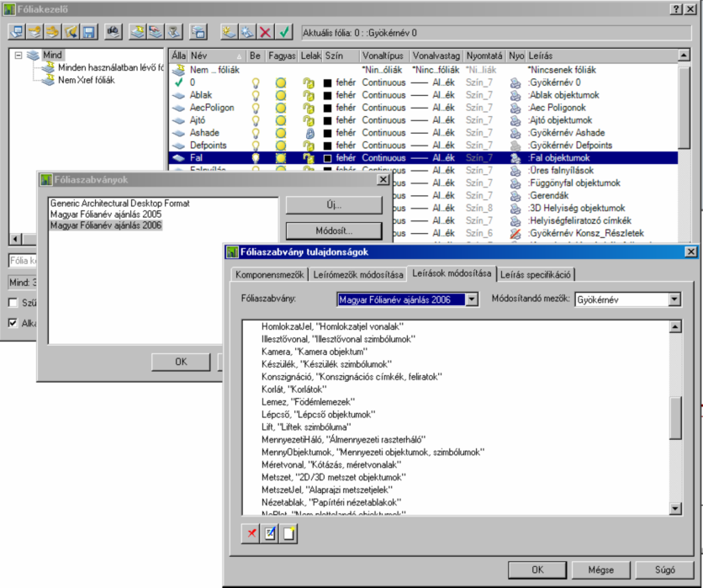
Task: Select the Lépcső, "Lépcső objektumok" entry
Action: click(319, 415)
